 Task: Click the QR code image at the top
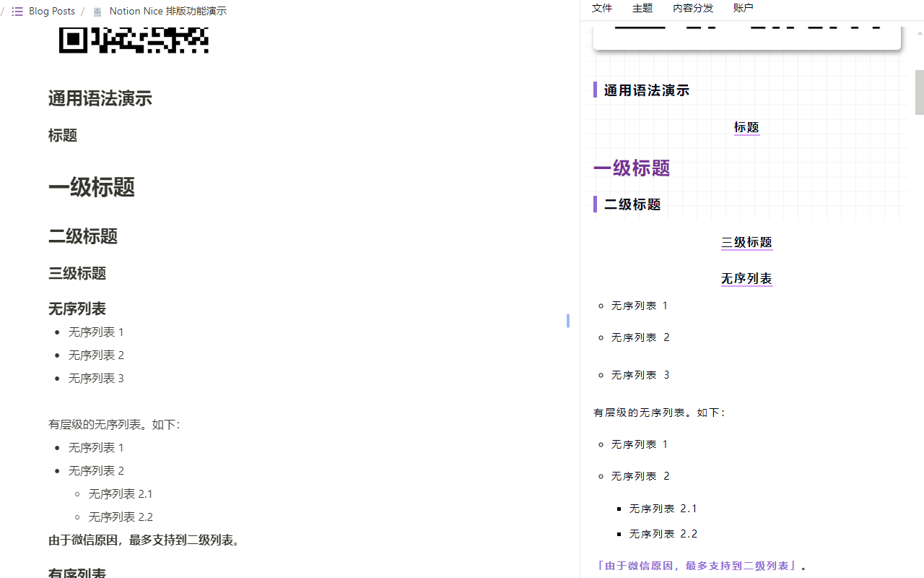tap(134, 40)
